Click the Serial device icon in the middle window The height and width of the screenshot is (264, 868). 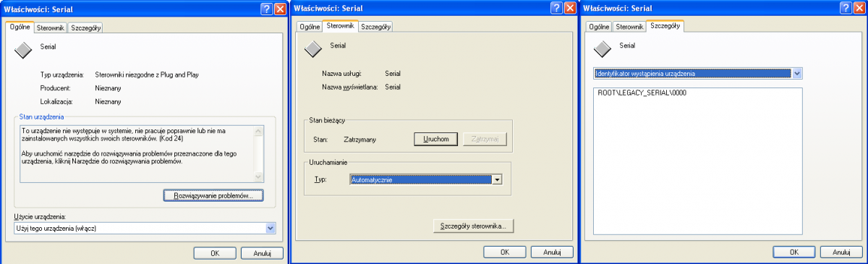(x=312, y=49)
